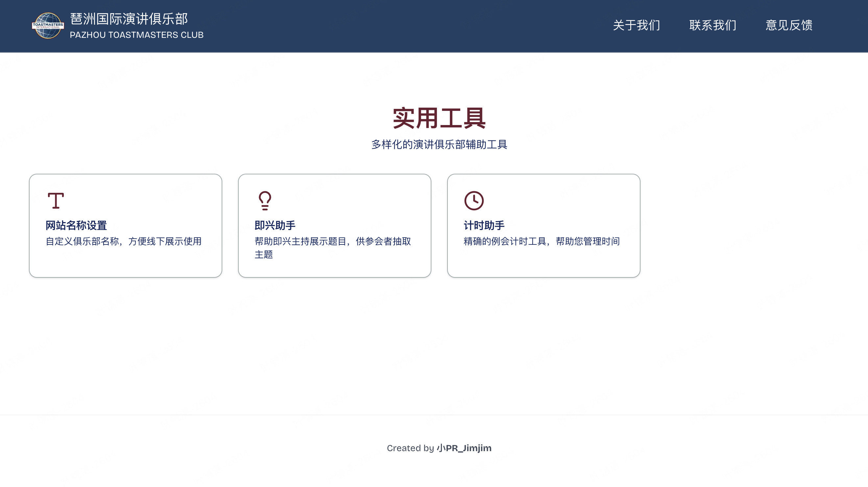This screenshot has height=487, width=868.
Task: Click the 琶洲国际演讲俱乐部 site title
Action: point(129,19)
